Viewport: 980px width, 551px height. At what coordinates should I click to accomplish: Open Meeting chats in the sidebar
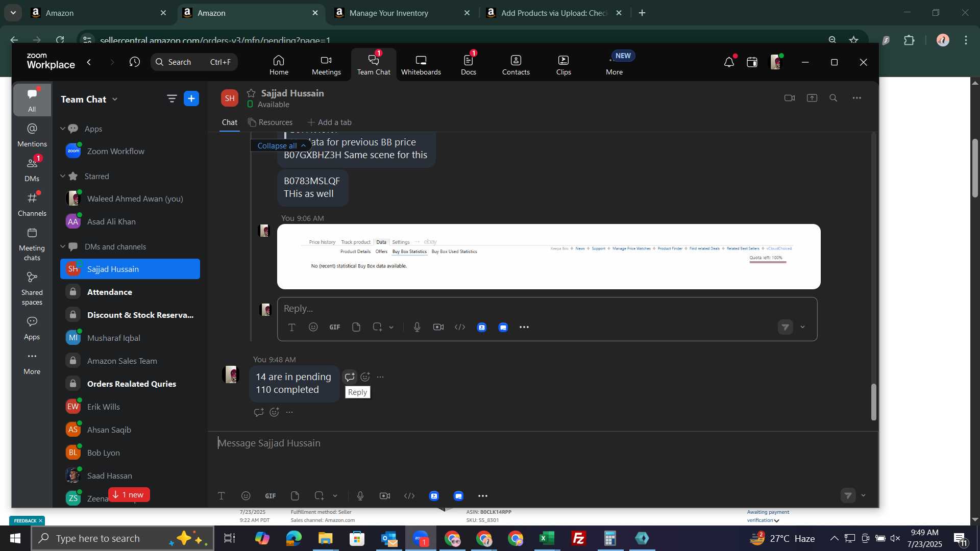[32, 244]
